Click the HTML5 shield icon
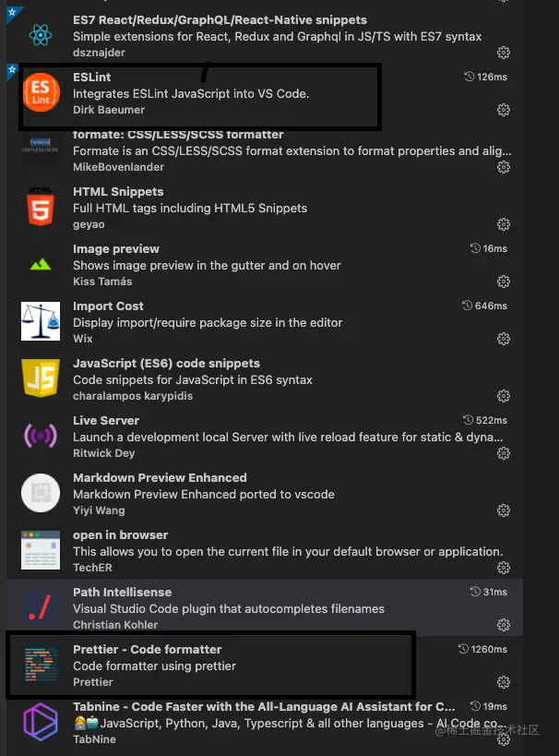This screenshot has height=756, width=559. click(41, 207)
